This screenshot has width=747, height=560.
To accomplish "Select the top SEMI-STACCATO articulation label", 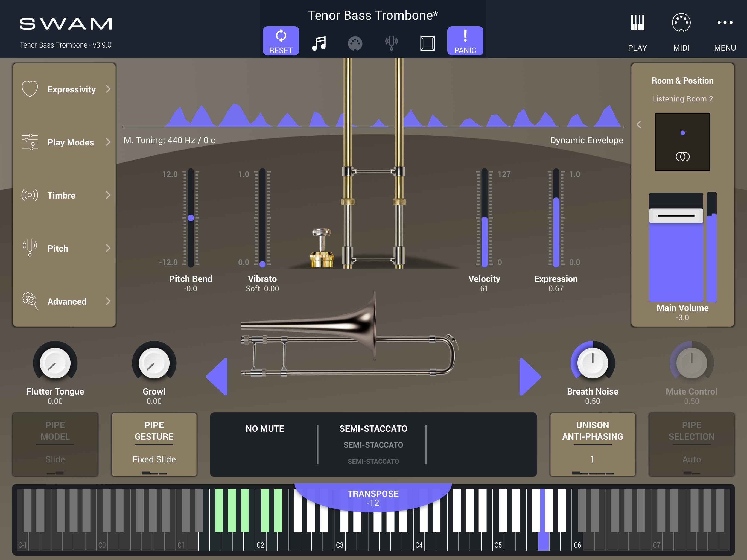I will [x=373, y=428].
